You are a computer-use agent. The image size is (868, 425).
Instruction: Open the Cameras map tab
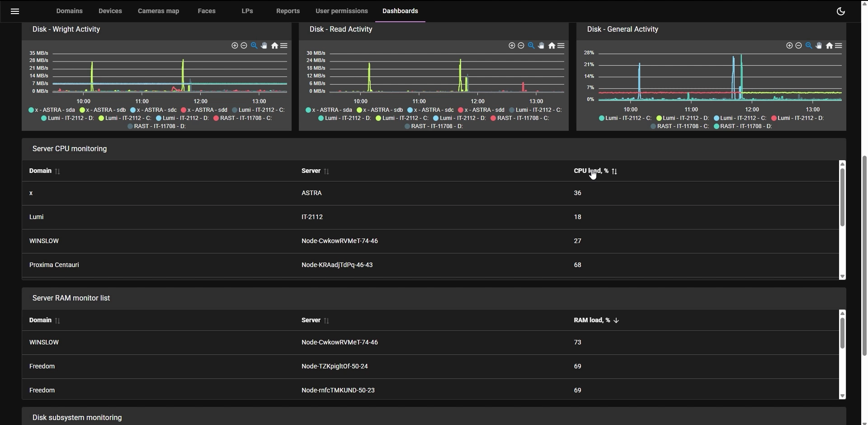coord(158,11)
